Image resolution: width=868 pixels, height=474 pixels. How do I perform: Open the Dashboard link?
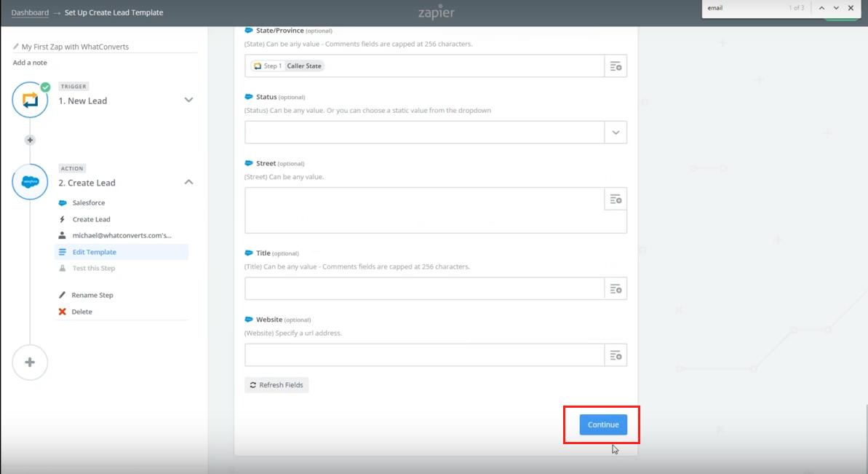point(30,12)
